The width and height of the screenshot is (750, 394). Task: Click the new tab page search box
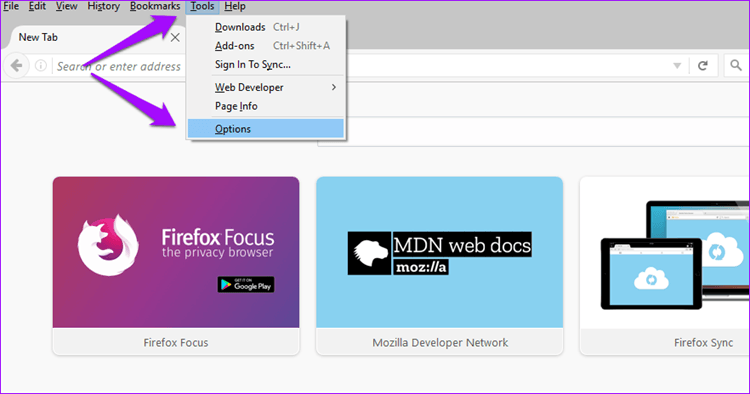[533, 131]
